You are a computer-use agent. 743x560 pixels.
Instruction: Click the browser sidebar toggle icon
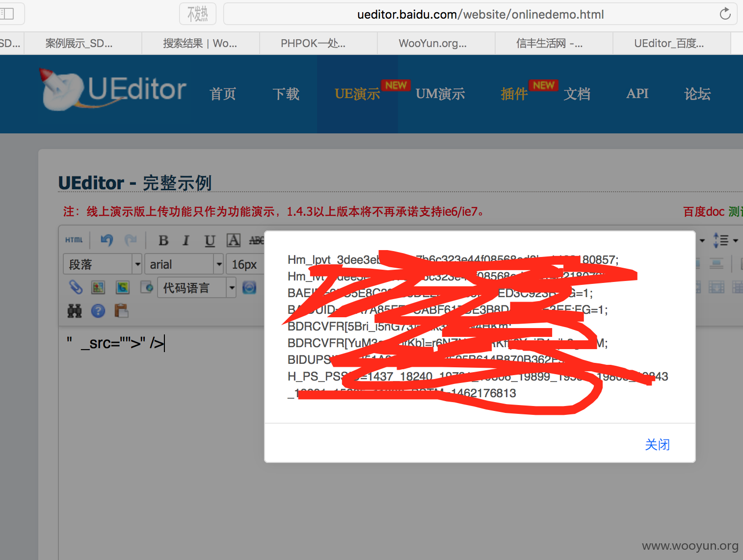[7, 13]
